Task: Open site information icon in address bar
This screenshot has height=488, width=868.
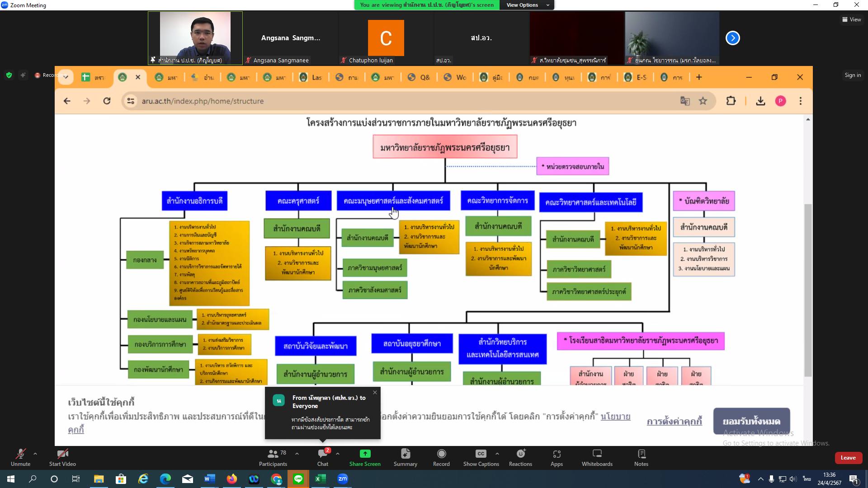Action: (131, 101)
